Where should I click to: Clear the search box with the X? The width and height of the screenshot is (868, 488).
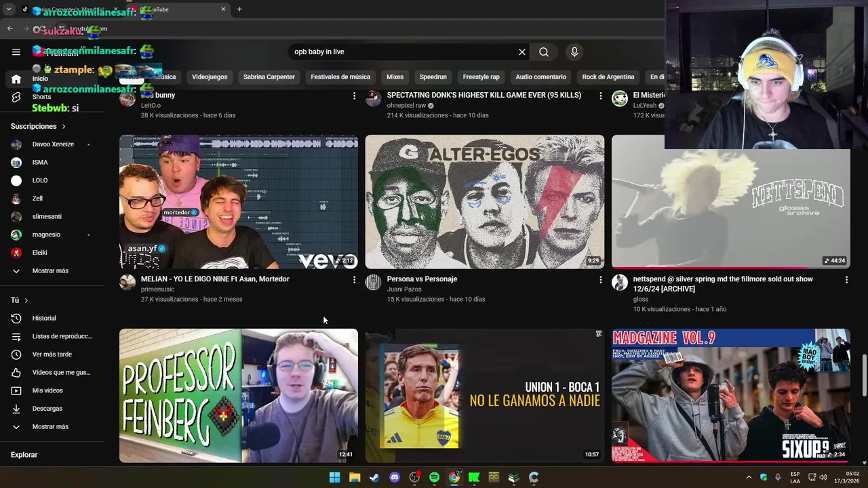coord(522,52)
